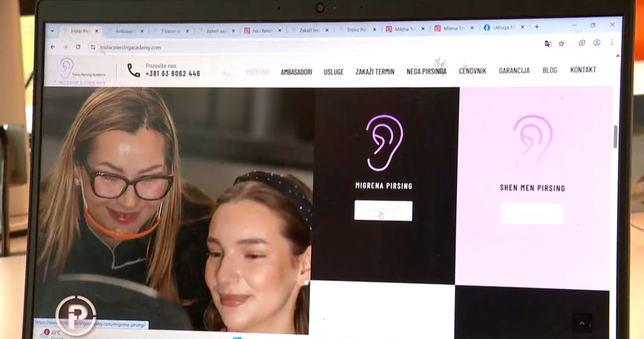Screen dimensions: 644x339
Task: Click the button under SHEN MEN PIRSING
Action: tap(532, 214)
